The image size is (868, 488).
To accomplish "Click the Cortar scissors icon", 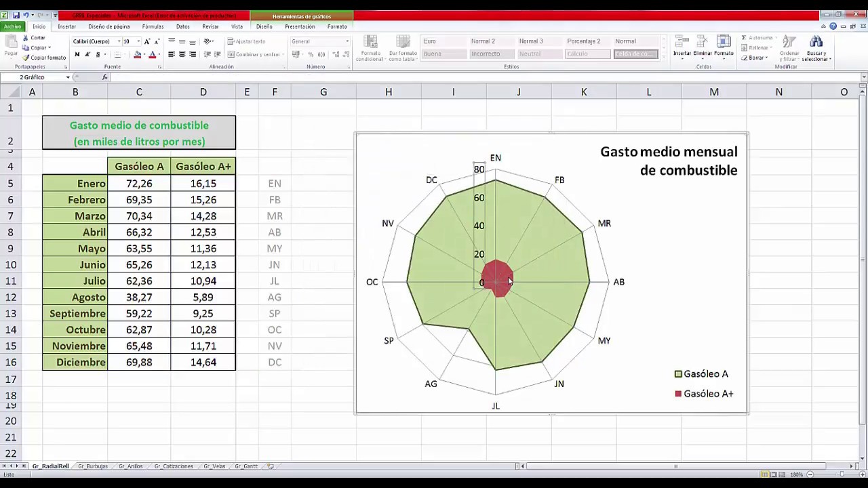I will (26, 38).
